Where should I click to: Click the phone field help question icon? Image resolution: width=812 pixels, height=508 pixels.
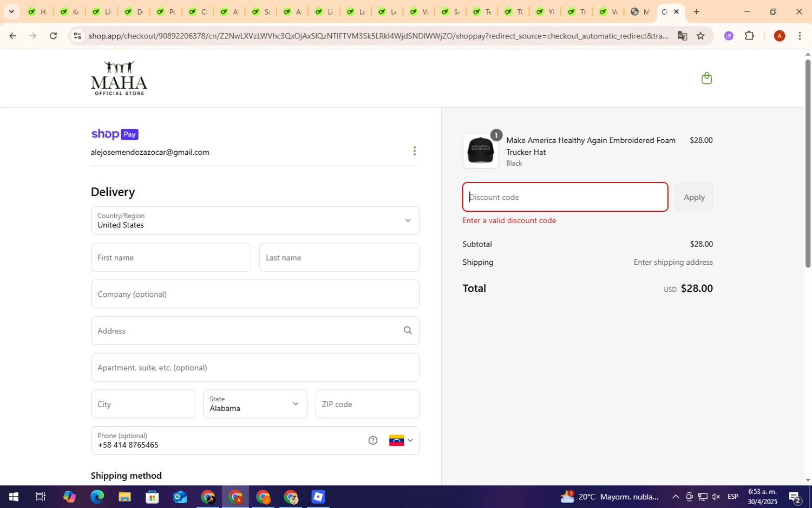[x=373, y=440]
